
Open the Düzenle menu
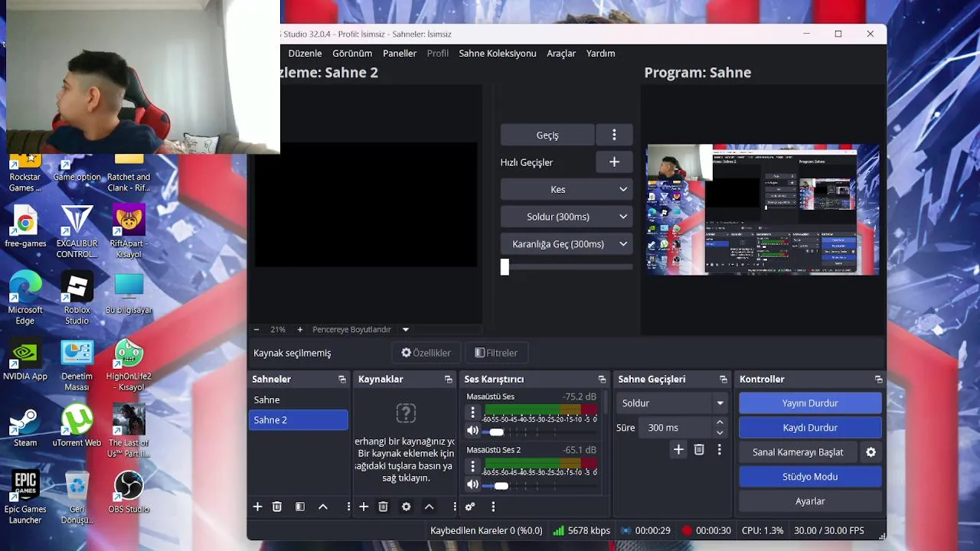point(305,54)
